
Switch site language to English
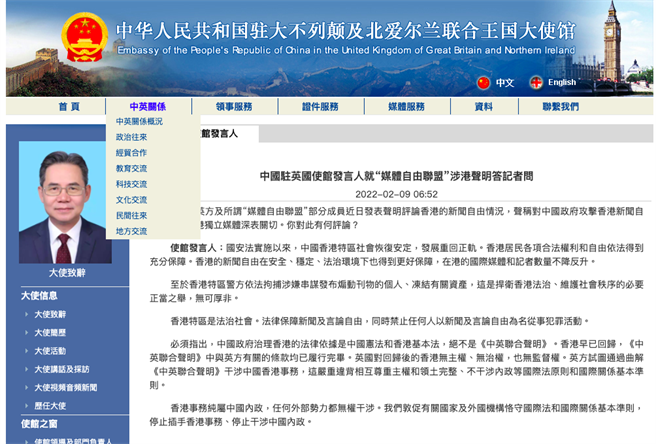562,82
